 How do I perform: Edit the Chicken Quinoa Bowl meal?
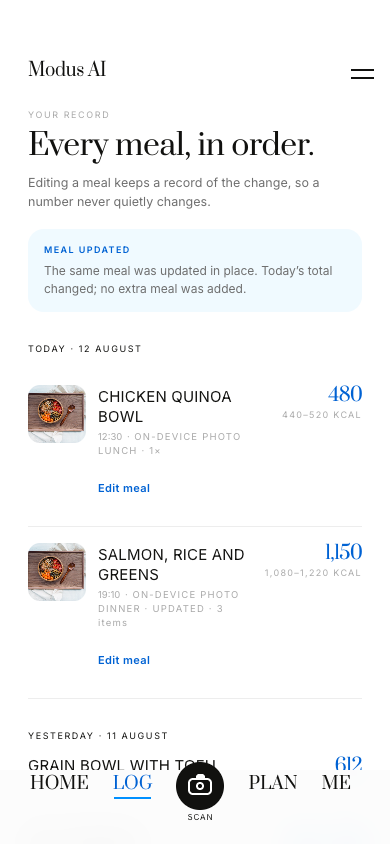tap(124, 488)
